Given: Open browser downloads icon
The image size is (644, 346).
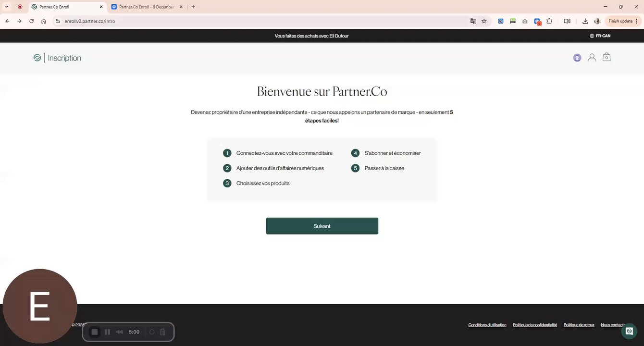Looking at the screenshot, I should pyautogui.click(x=585, y=21).
